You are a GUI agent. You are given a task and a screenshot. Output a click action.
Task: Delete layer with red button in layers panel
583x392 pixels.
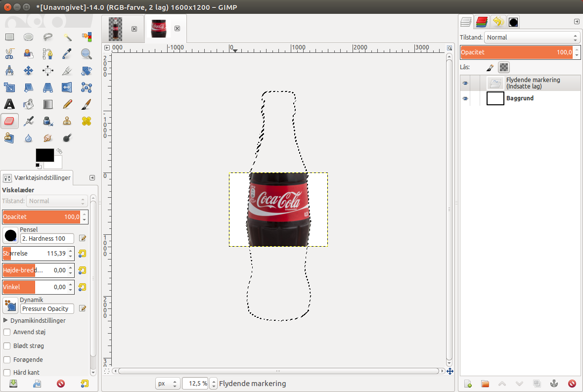pyautogui.click(x=572, y=384)
